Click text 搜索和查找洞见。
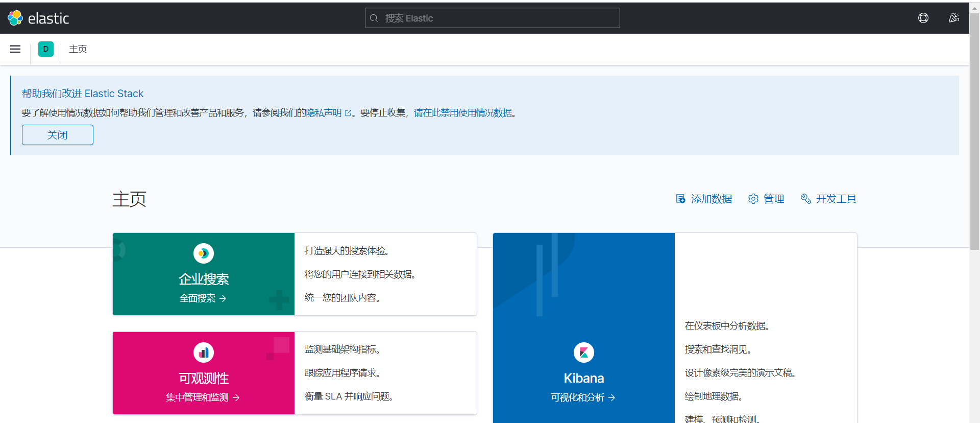The image size is (980, 423). 719,349
